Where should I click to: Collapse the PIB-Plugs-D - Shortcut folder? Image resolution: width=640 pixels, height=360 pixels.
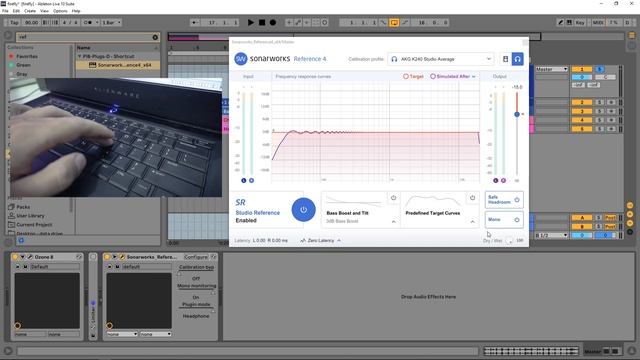(80, 56)
